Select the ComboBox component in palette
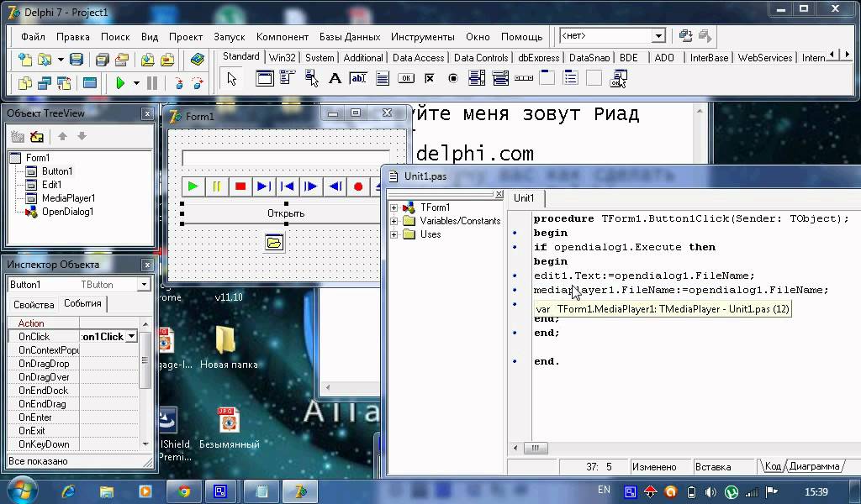 500,78
